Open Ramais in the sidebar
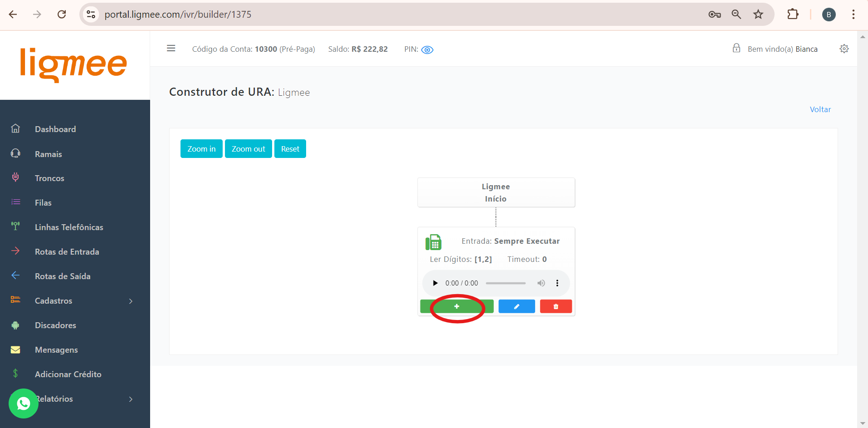The height and width of the screenshot is (428, 868). (48, 154)
